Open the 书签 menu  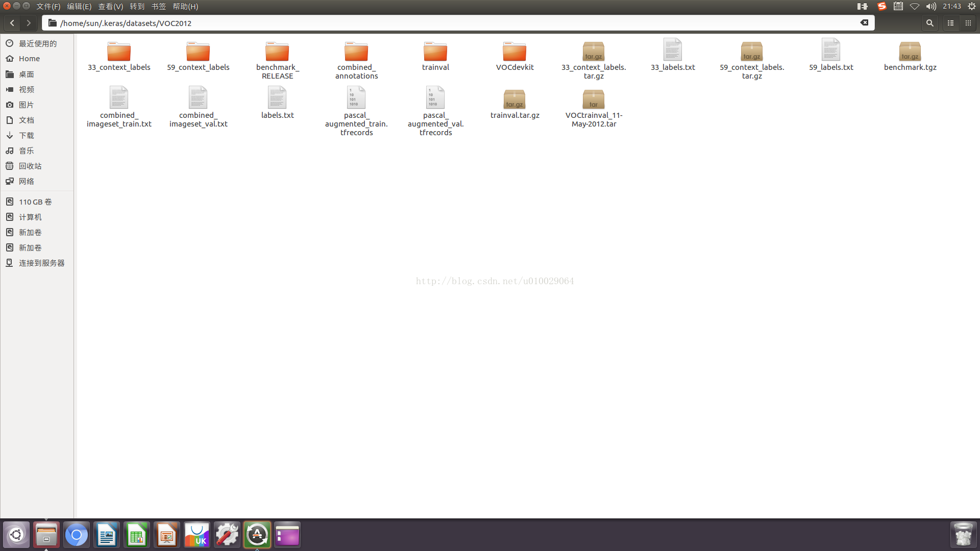(x=159, y=6)
